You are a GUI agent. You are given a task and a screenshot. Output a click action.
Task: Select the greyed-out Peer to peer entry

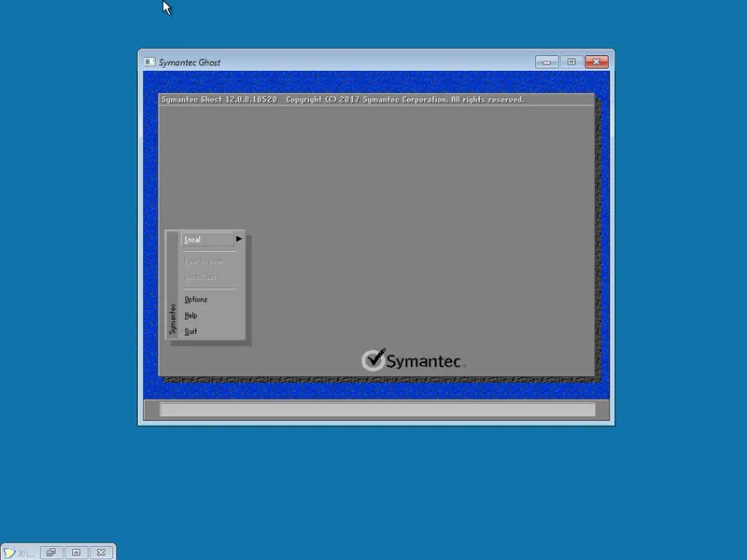click(204, 261)
